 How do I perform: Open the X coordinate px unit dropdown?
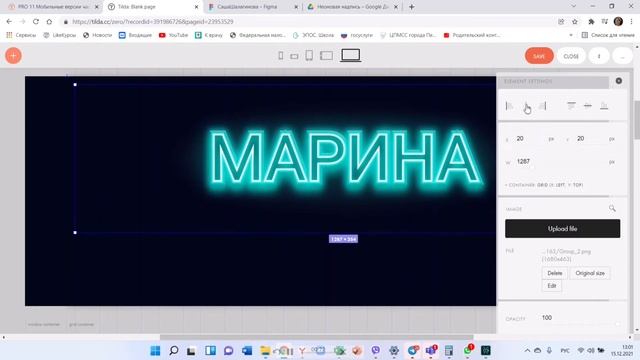click(x=551, y=139)
